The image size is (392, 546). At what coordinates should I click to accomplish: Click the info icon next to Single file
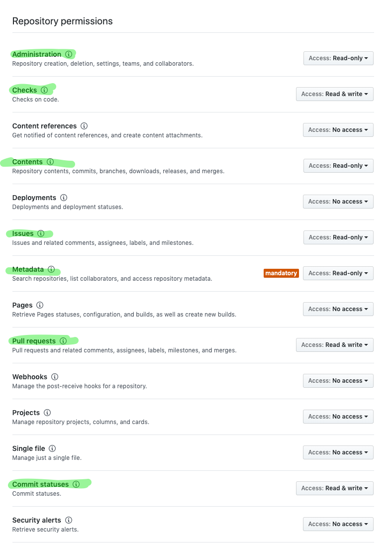(x=52, y=448)
